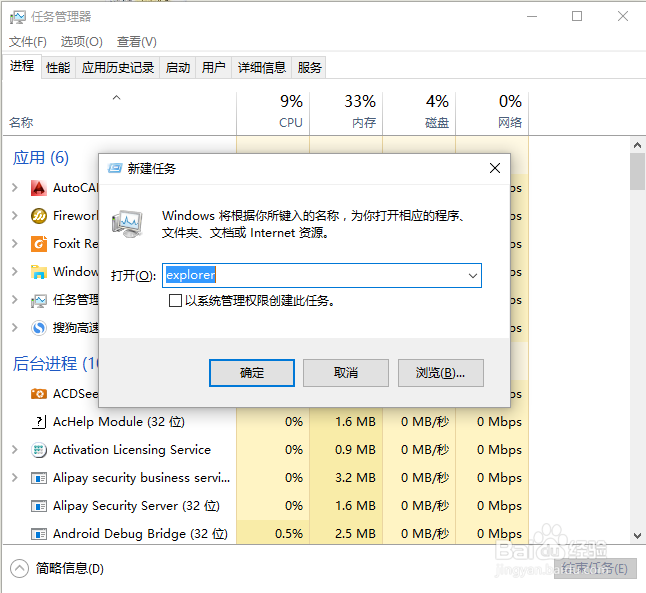Screen dimensions: 646x593
Task: Click the 搜狗高速 browser icon
Action: [39, 328]
